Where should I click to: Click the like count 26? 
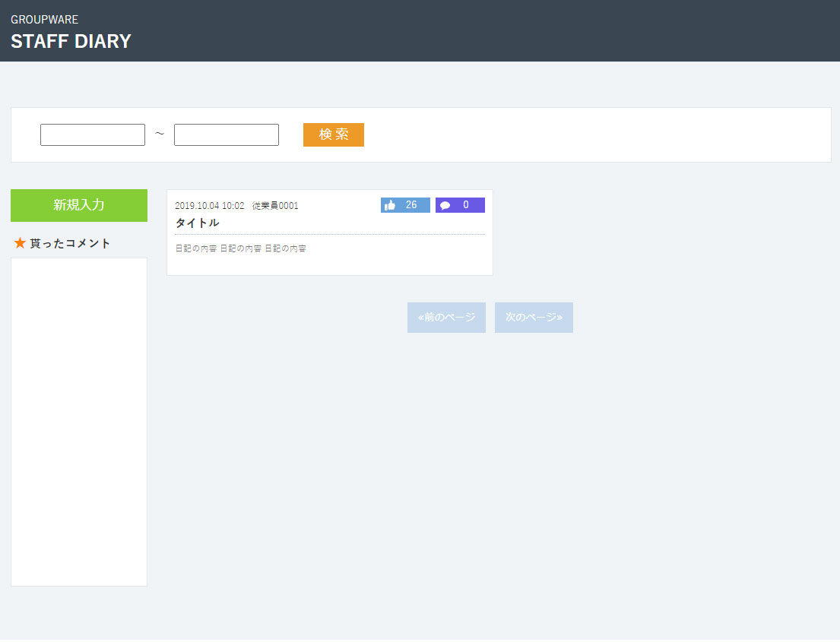point(411,205)
